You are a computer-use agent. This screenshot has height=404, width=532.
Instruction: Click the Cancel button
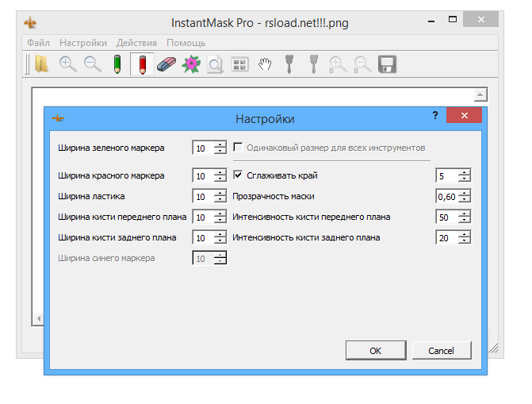click(441, 350)
